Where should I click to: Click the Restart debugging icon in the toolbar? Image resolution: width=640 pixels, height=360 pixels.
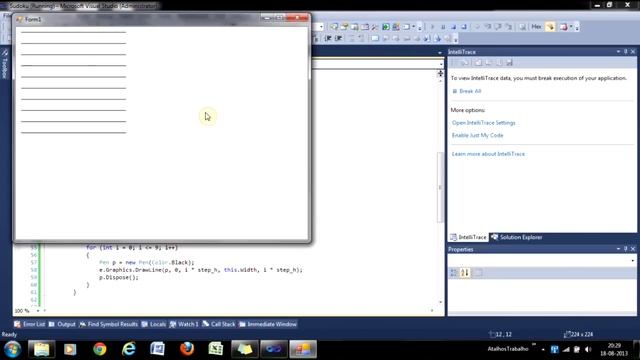tap(464, 27)
